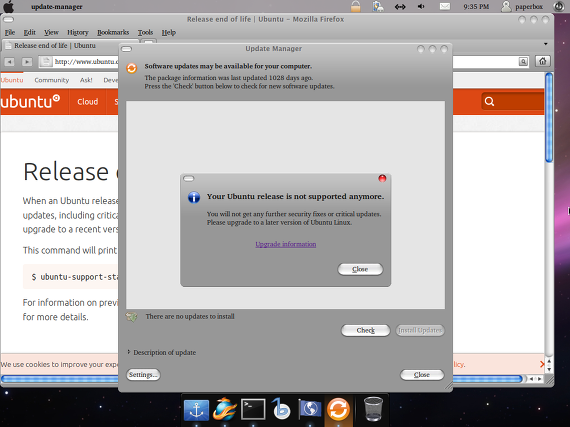Click the orange refresh icon in Update Manager header
The height and width of the screenshot is (427, 570).
(132, 68)
